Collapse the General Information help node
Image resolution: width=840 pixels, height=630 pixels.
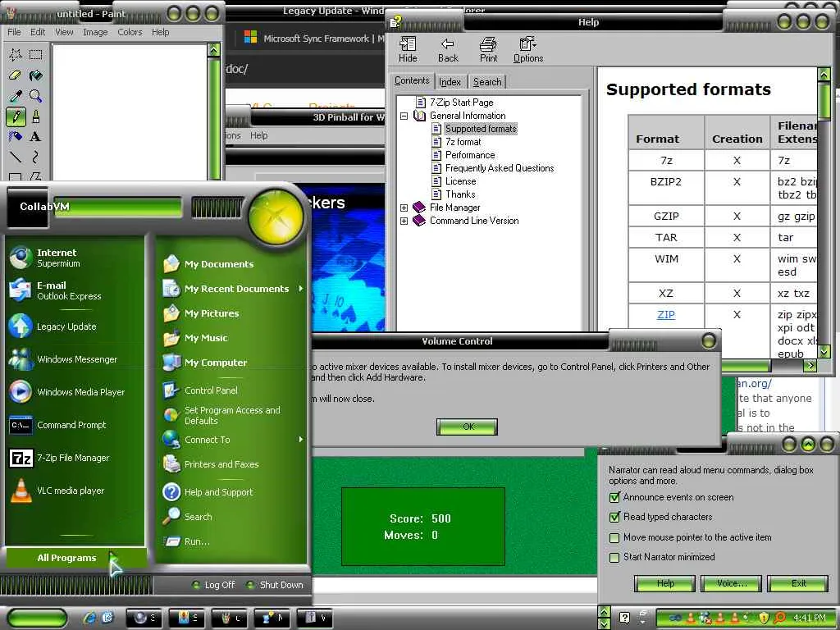[x=404, y=116]
